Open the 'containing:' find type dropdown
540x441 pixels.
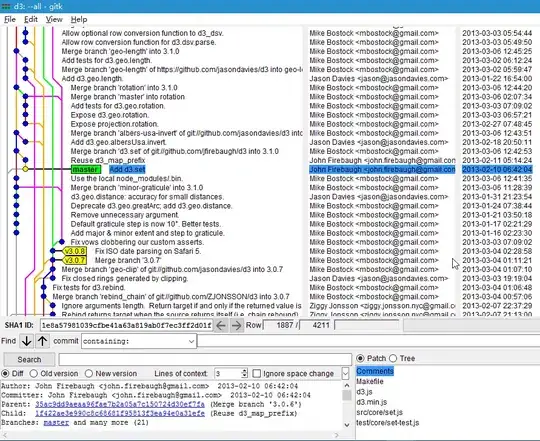tap(139, 341)
